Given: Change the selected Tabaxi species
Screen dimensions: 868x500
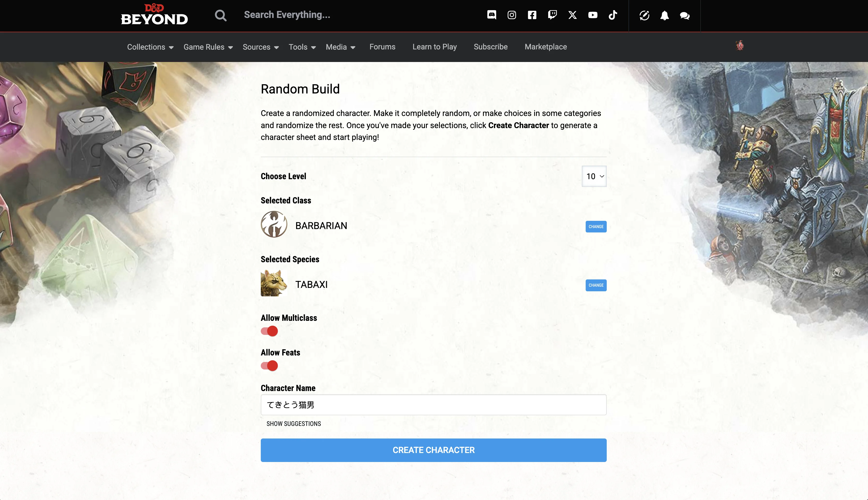Looking at the screenshot, I should coord(596,285).
